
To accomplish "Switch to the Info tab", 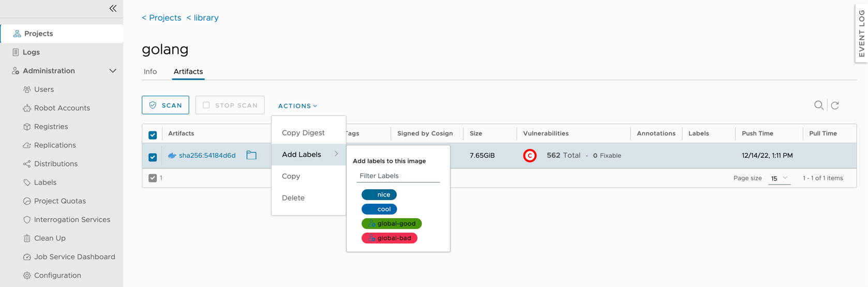I will [x=150, y=72].
